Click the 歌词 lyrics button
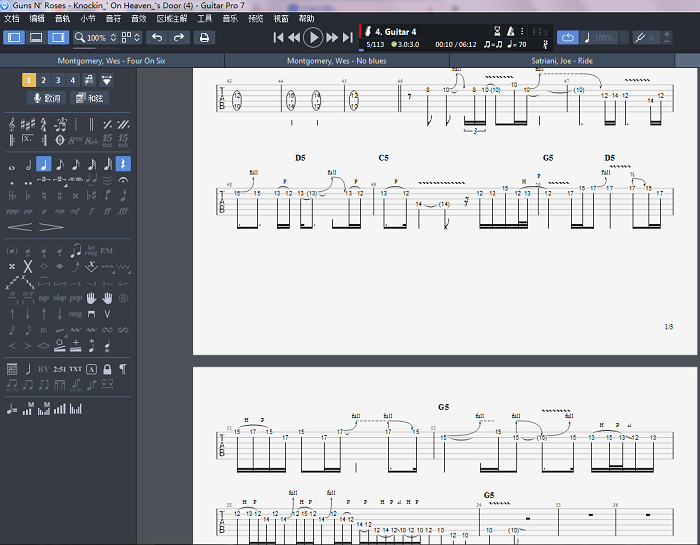 pos(47,98)
